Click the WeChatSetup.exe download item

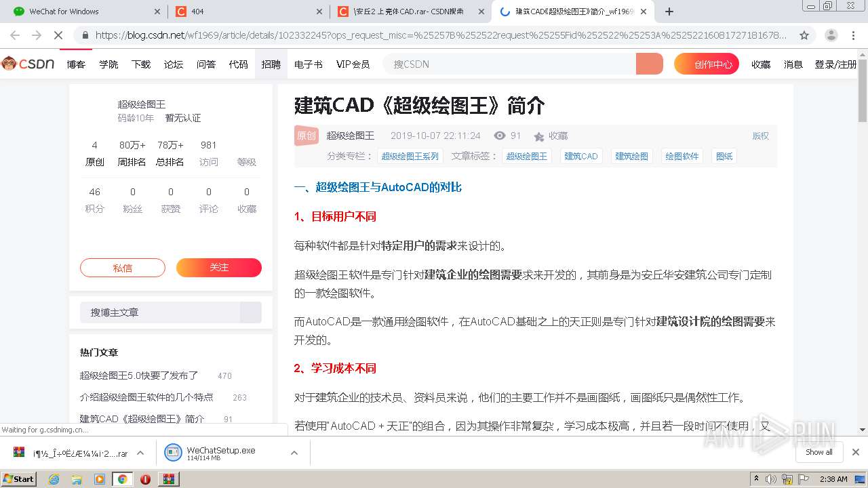221,453
